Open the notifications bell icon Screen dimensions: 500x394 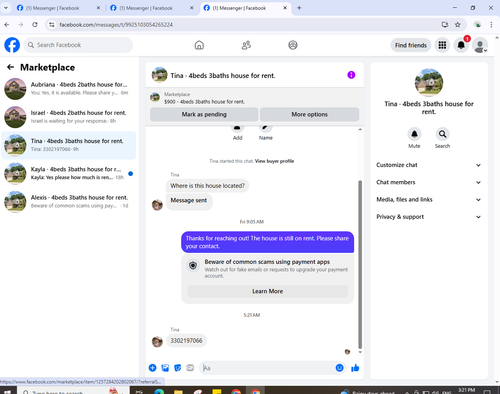(461, 45)
